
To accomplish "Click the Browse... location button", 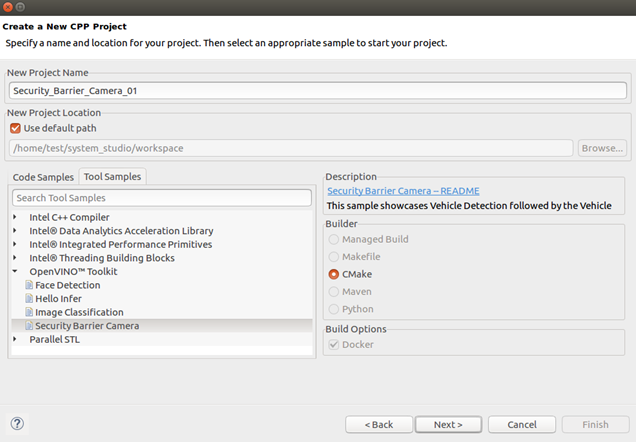I will click(x=602, y=148).
